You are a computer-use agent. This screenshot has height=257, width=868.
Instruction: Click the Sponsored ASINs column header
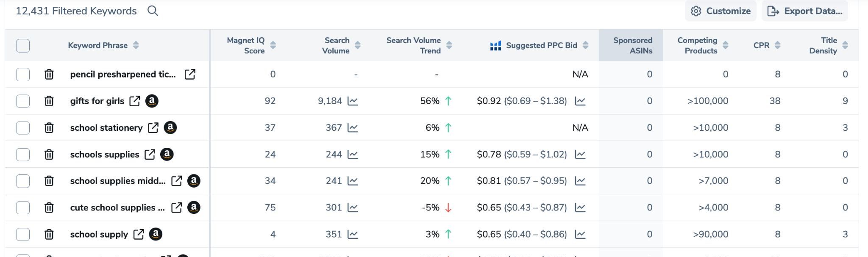coord(632,45)
